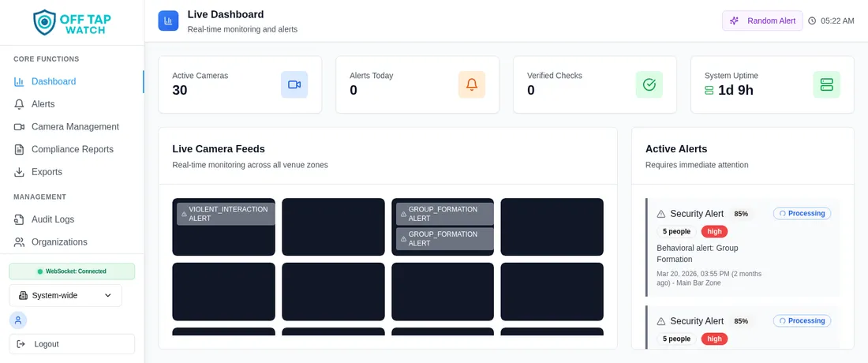Click the Verified Checks label
Screen dimensions: 868x363
click(555, 75)
